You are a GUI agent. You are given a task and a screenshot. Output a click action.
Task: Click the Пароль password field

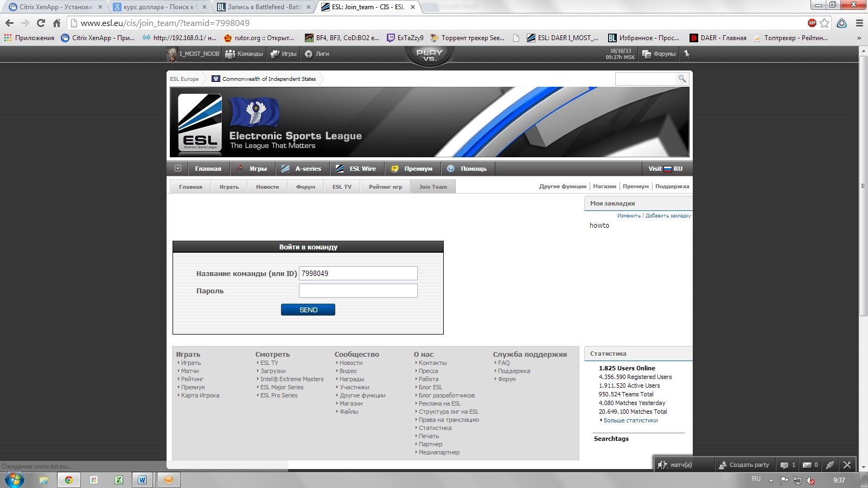pos(358,291)
